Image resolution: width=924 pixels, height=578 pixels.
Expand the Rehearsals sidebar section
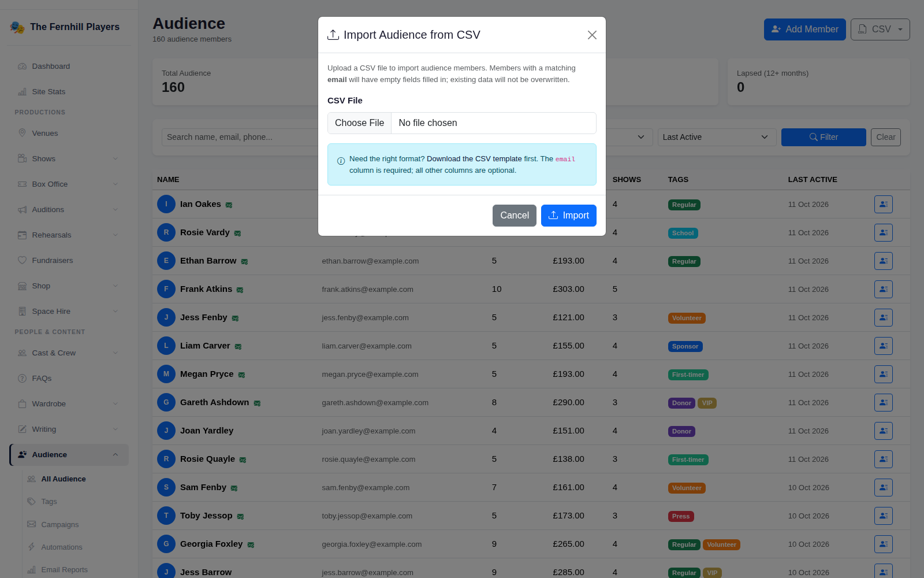(x=69, y=235)
